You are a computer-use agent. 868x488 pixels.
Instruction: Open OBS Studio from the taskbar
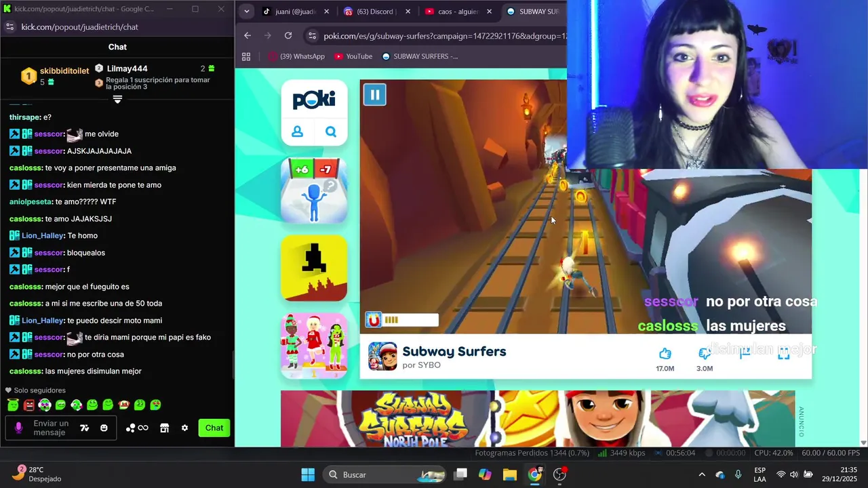(x=559, y=474)
